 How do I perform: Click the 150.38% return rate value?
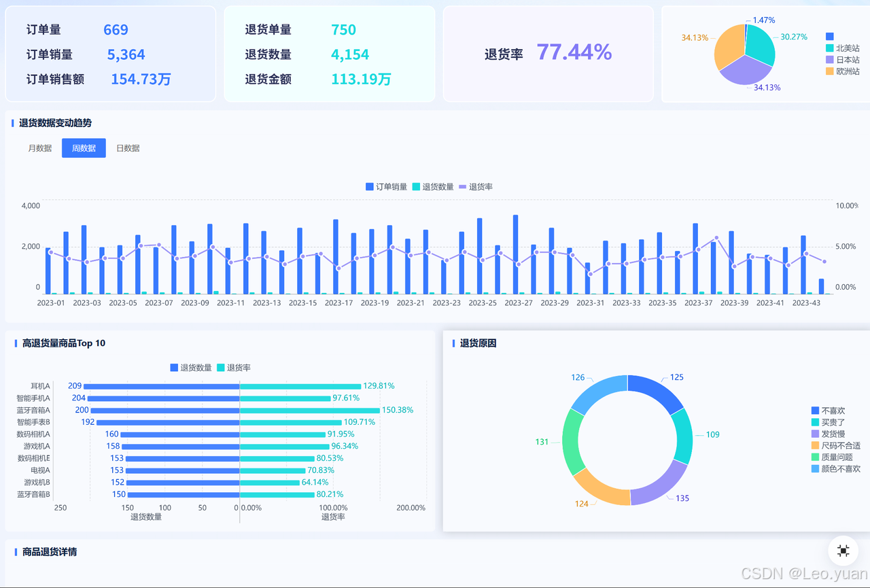pyautogui.click(x=398, y=410)
